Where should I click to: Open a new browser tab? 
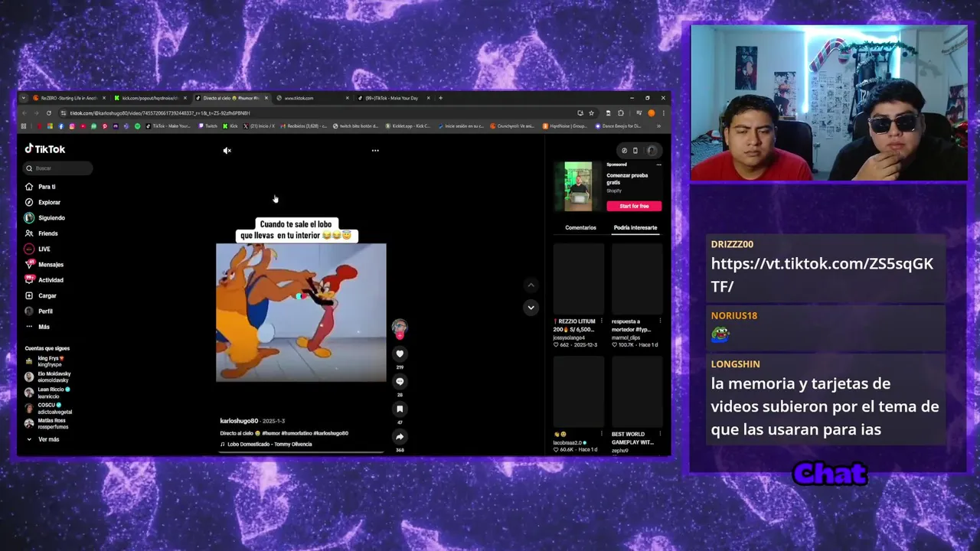tap(440, 98)
